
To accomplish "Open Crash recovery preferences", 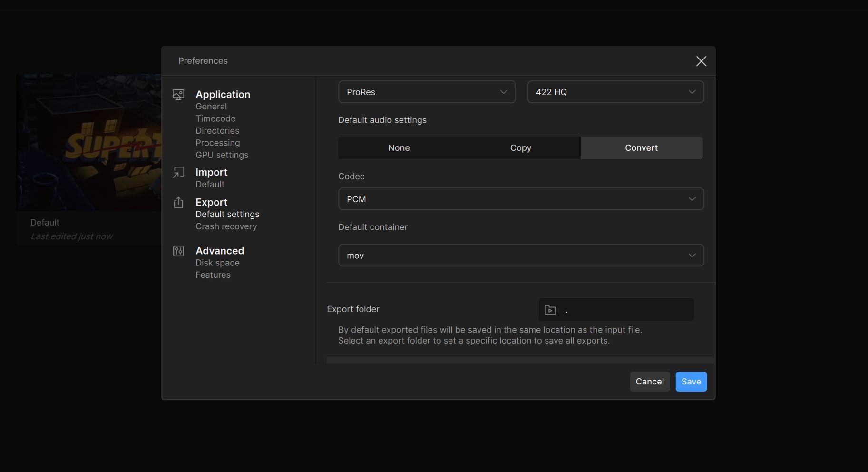I will (226, 226).
